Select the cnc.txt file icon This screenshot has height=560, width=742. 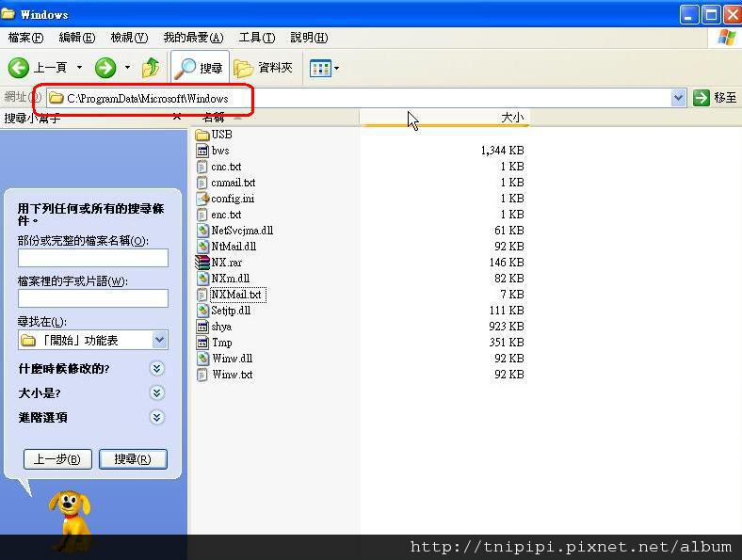pos(202,167)
